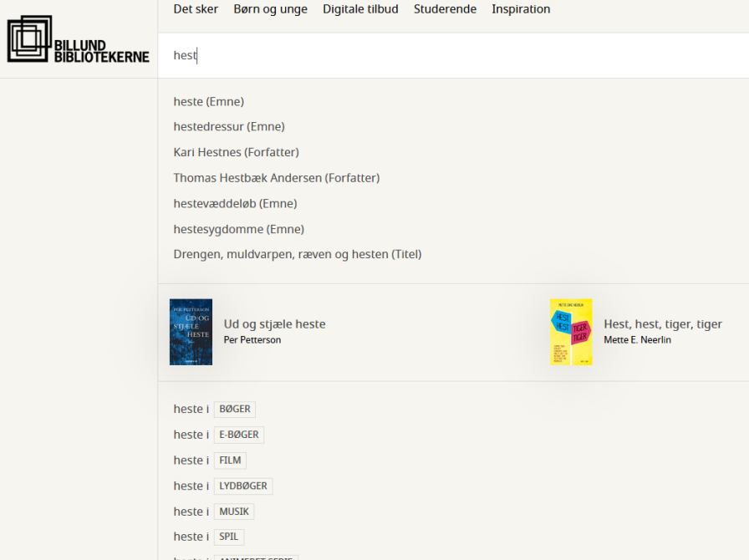Search heste in E-BØGER category

click(238, 435)
